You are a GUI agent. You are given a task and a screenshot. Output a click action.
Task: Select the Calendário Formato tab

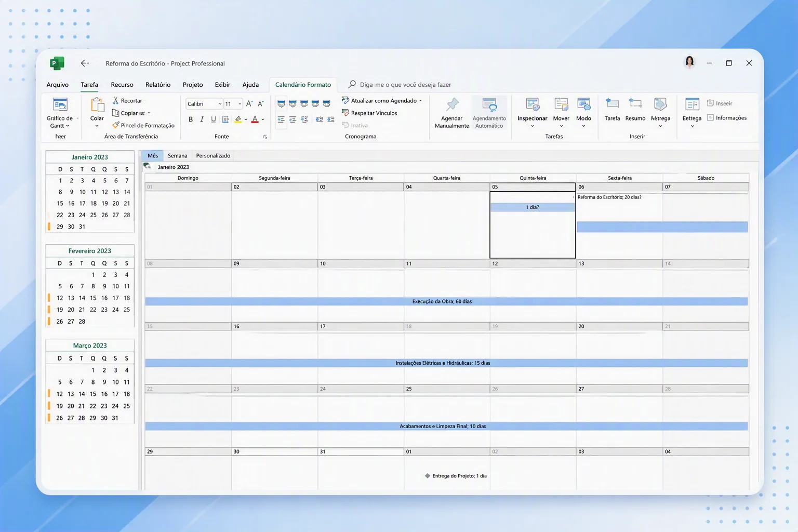(303, 85)
